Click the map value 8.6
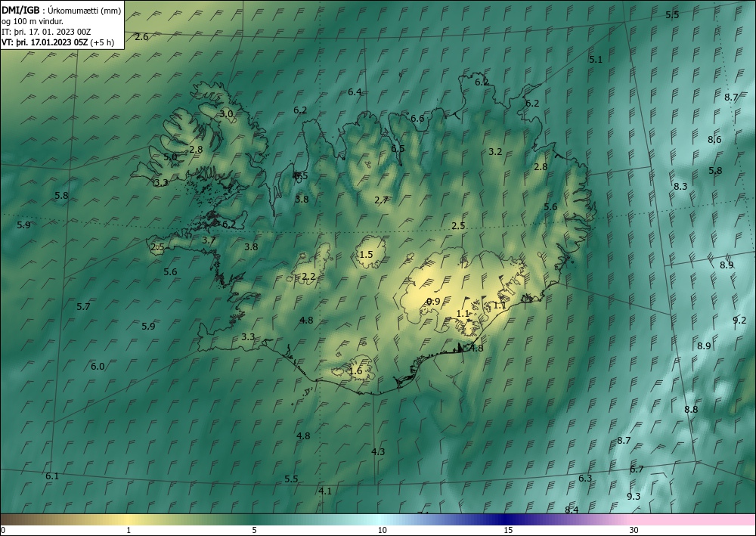756x536 pixels. [x=714, y=140]
